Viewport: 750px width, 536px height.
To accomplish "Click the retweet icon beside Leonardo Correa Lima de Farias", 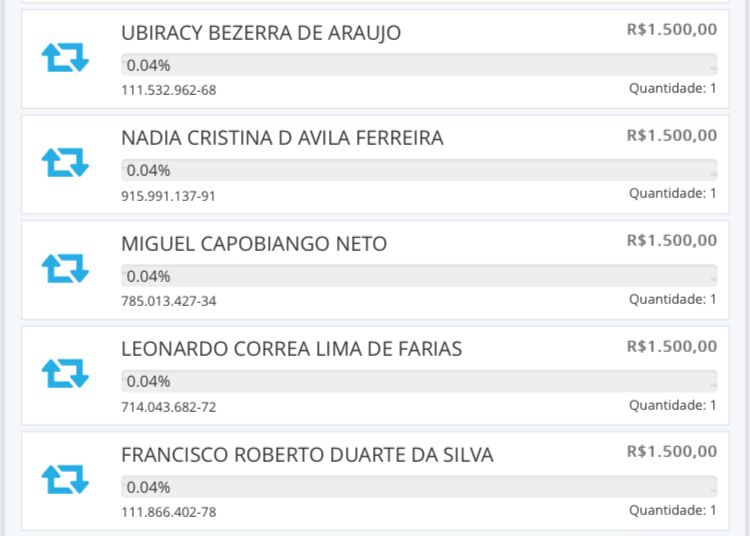I will point(65,373).
